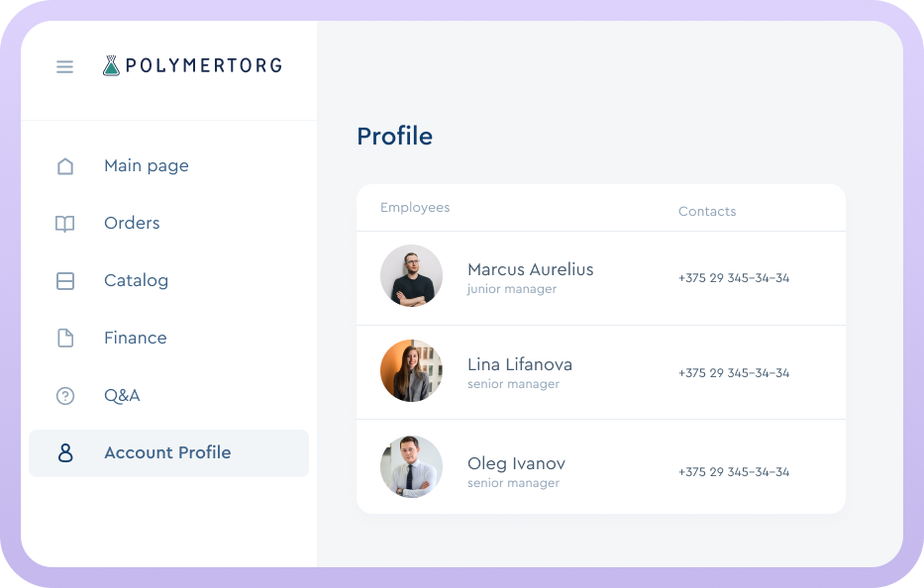Image resolution: width=924 pixels, height=588 pixels.
Task: Navigate to Catalog
Action: (136, 281)
